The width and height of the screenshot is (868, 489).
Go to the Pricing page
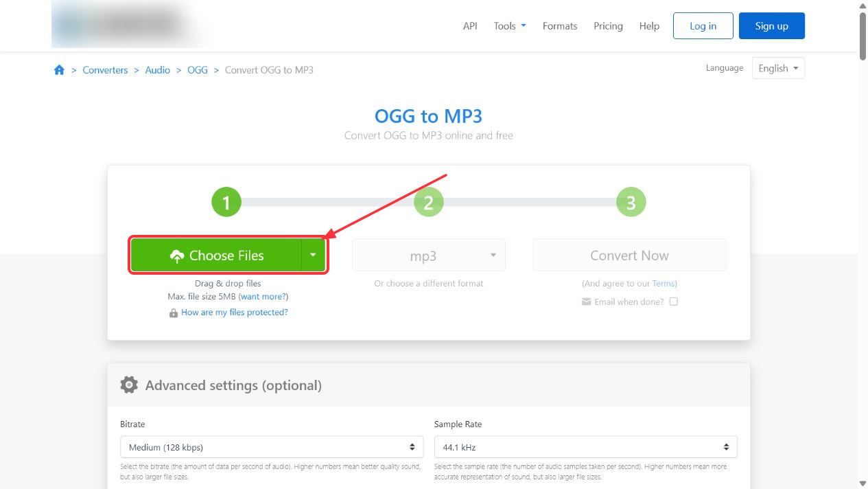(x=608, y=26)
